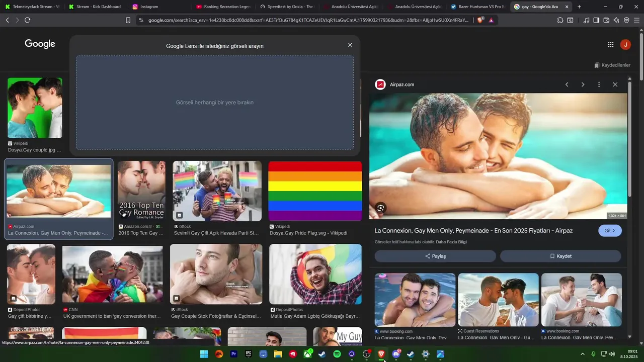Screen dimensions: 644x362
Task: Open the Windows Start menu
Action: pyautogui.click(x=204, y=354)
